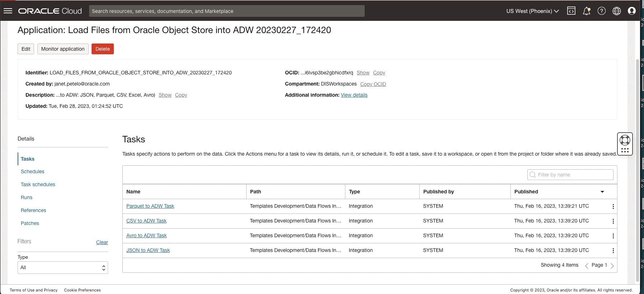Open Runs in the Details menu
Image resolution: width=644 pixels, height=294 pixels.
(x=27, y=197)
